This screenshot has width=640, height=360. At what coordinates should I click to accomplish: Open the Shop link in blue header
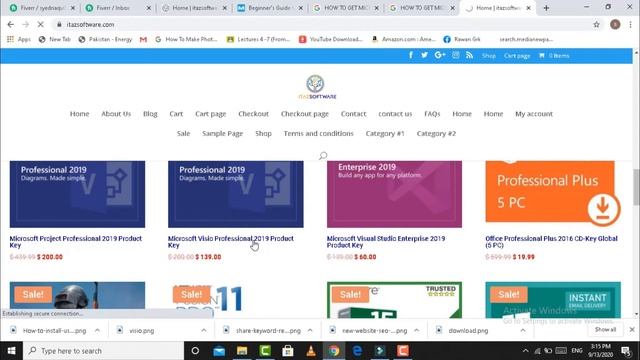pos(489,56)
